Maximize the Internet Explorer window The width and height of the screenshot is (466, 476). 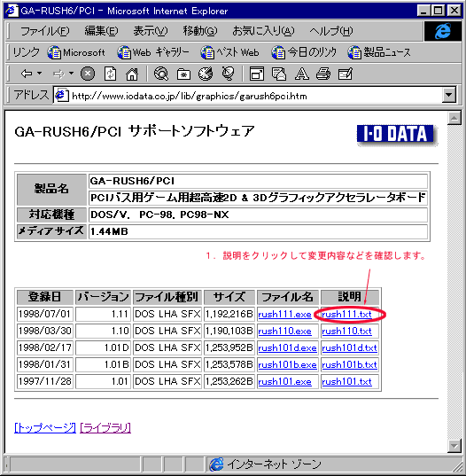tap(438, 11)
